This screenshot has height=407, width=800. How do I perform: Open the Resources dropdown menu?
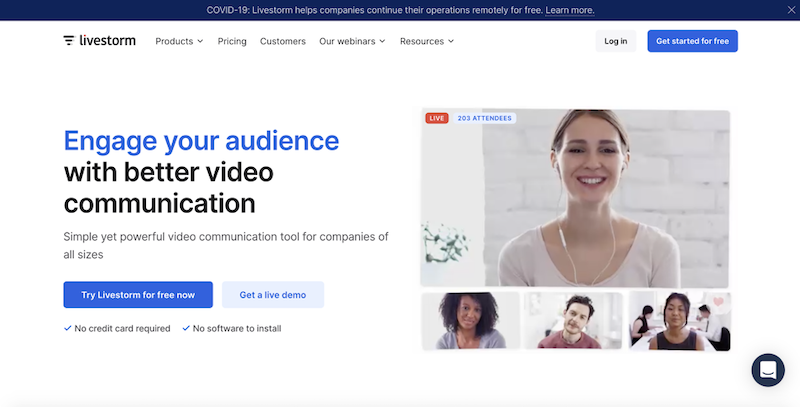(x=426, y=41)
